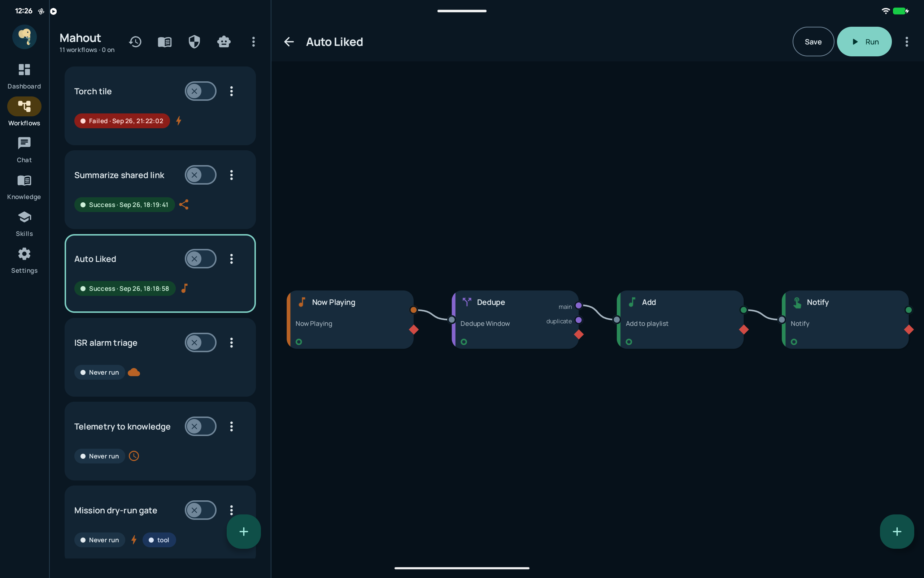Click Never run chip on ISR alarm triage
This screenshot has height=578, width=924.
[x=100, y=372]
